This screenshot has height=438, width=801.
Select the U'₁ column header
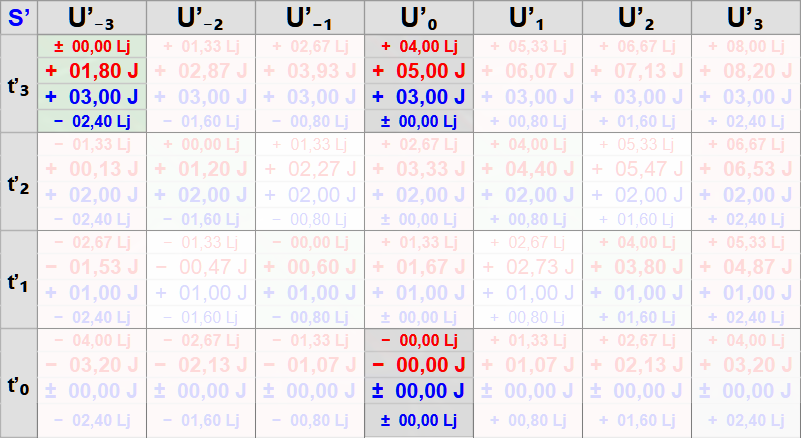(x=528, y=17)
